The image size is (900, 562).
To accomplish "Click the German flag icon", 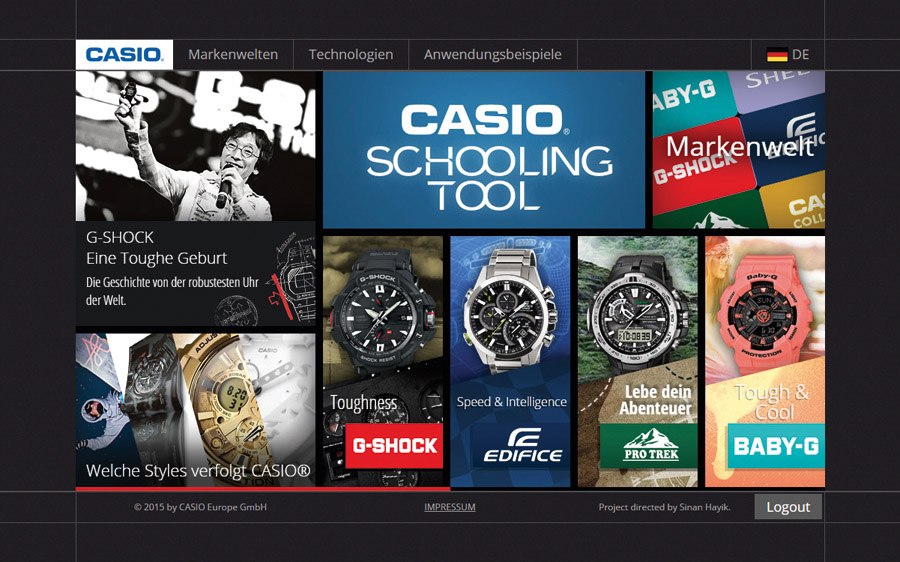I will 777,55.
